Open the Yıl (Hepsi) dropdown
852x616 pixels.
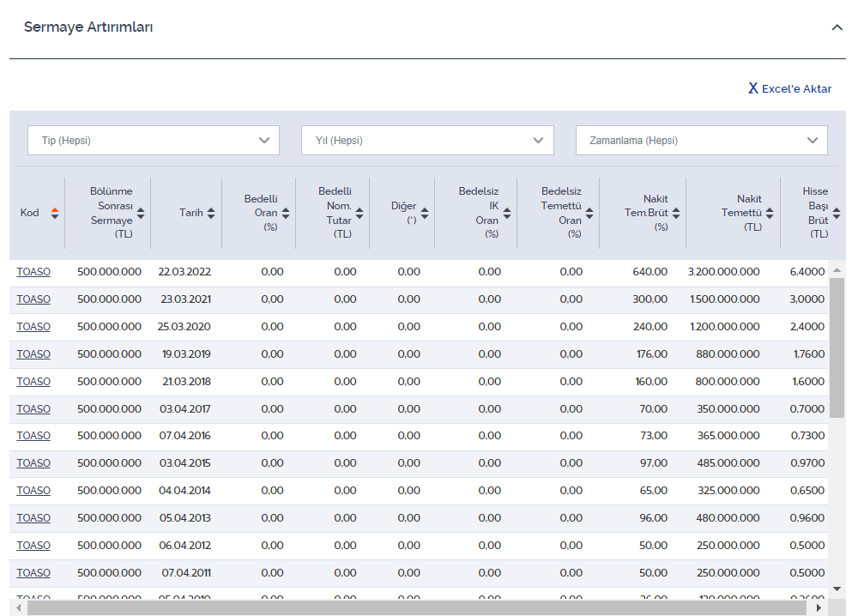coord(427,140)
